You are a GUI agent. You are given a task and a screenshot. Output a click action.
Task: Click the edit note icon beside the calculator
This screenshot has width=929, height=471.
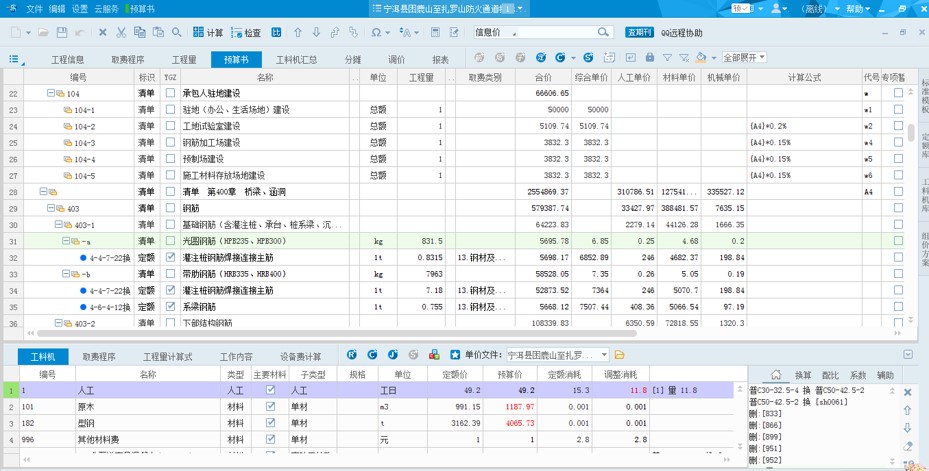point(454,33)
